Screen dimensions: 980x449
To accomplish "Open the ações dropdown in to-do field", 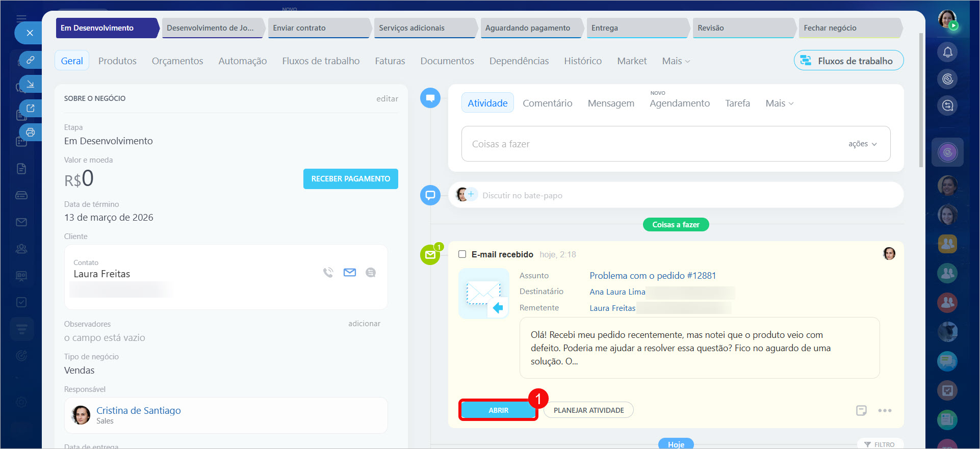I will click(862, 144).
